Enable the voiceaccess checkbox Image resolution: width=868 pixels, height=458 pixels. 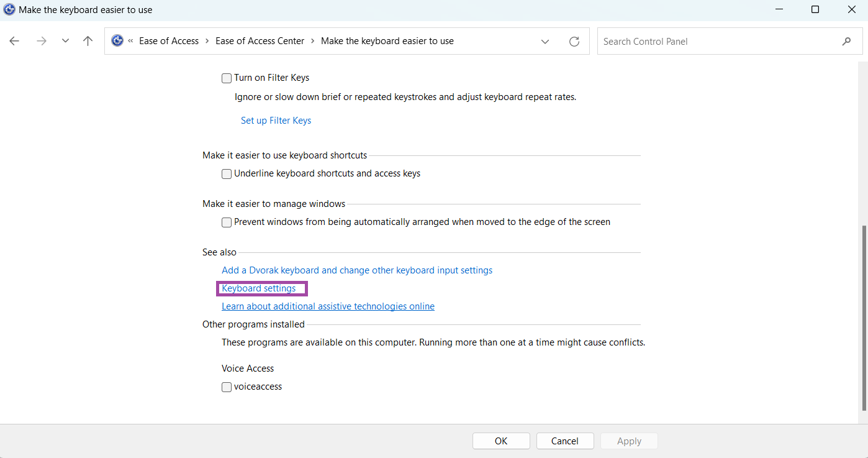click(x=227, y=387)
